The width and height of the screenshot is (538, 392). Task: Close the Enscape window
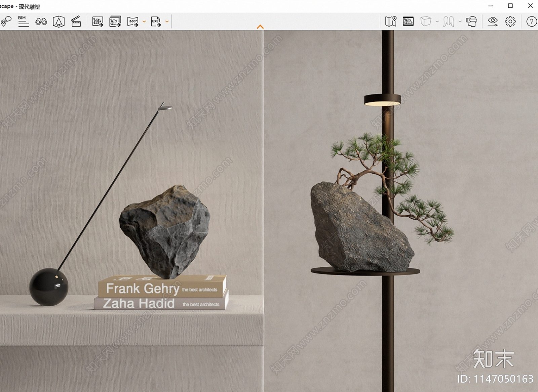[530, 6]
